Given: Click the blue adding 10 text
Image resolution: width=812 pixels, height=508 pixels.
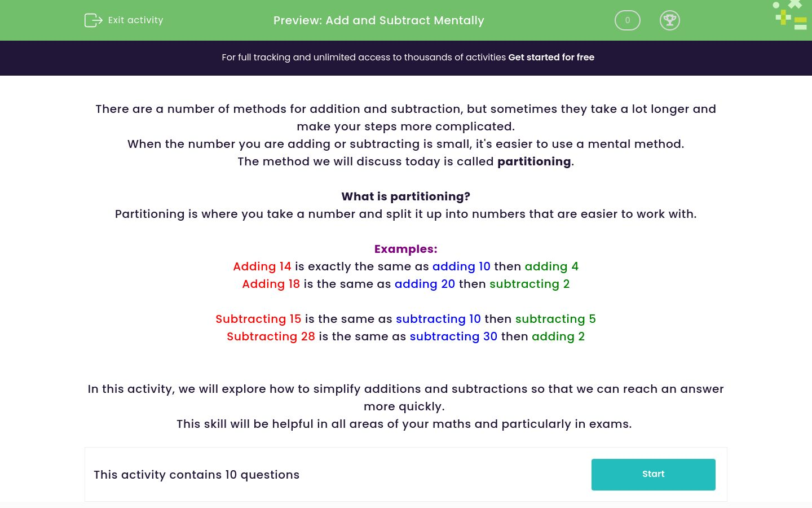Looking at the screenshot, I should (461, 266).
